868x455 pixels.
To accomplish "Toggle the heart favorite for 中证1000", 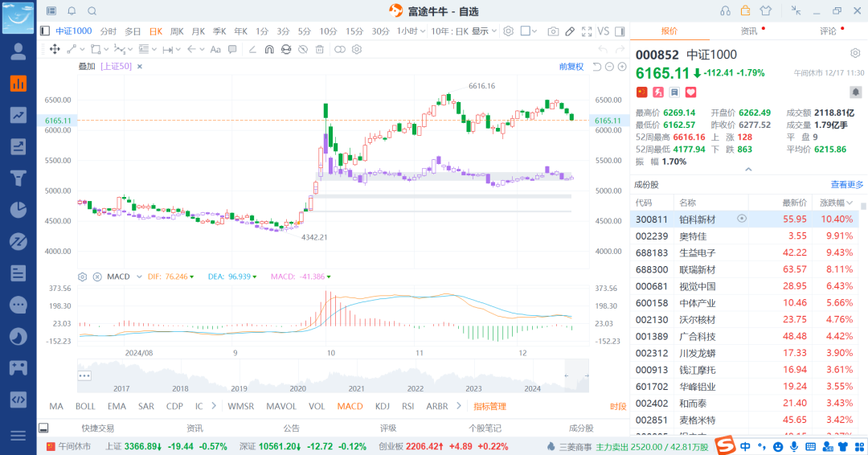I will pos(690,92).
